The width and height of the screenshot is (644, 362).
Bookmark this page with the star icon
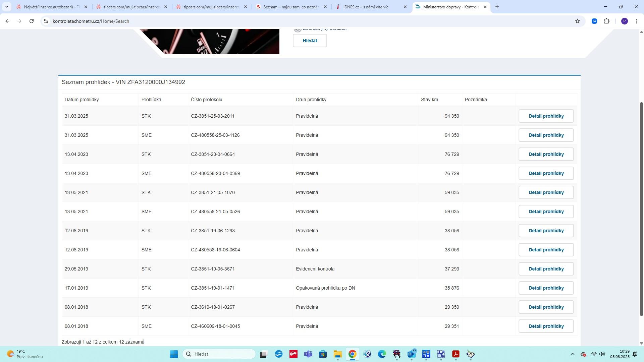[577, 21]
